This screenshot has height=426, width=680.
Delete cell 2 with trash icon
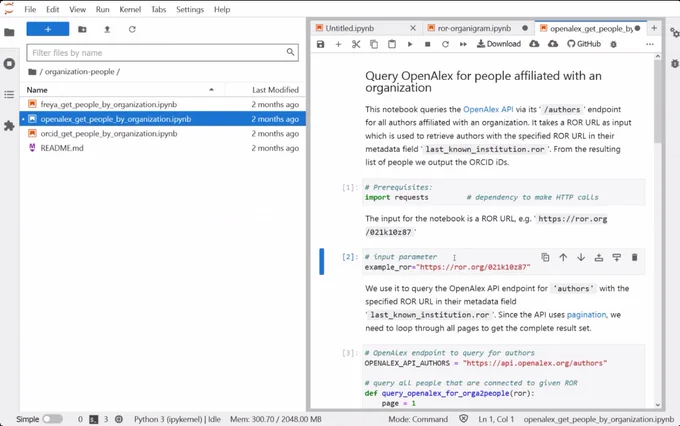[x=634, y=257]
